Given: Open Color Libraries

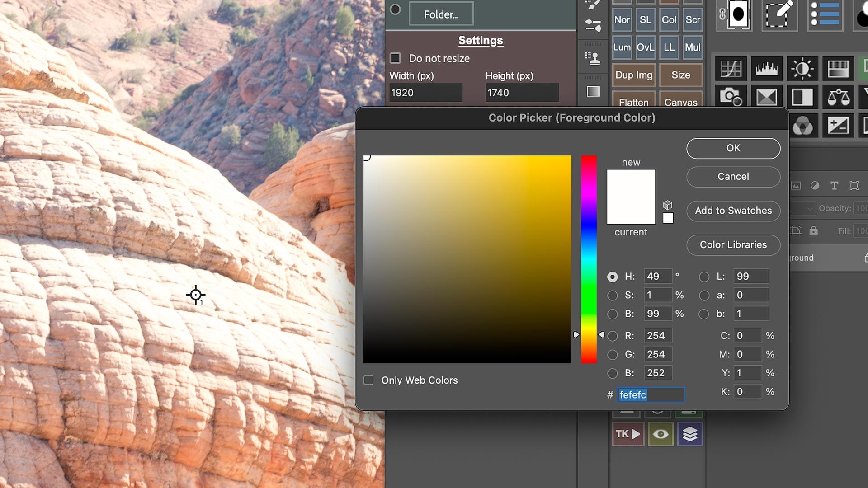Looking at the screenshot, I should (733, 245).
